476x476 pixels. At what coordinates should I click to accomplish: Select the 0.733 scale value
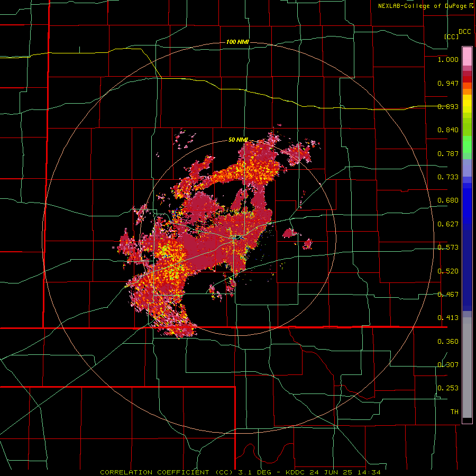pos(448,177)
